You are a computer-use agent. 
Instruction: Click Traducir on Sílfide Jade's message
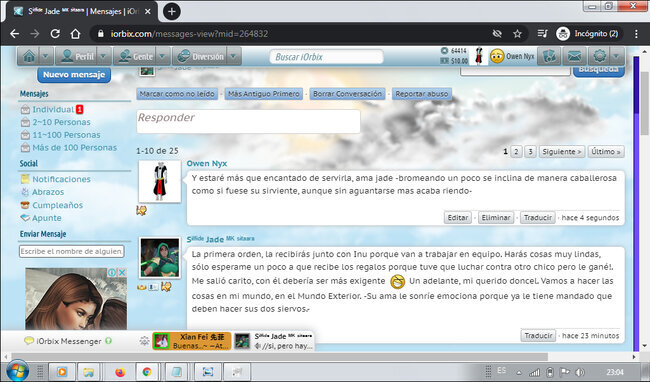click(x=538, y=336)
